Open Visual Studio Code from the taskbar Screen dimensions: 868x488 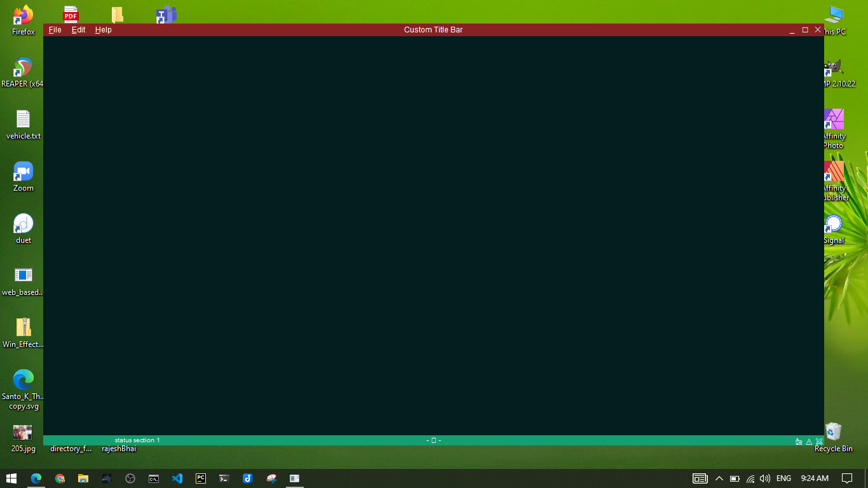click(177, 478)
